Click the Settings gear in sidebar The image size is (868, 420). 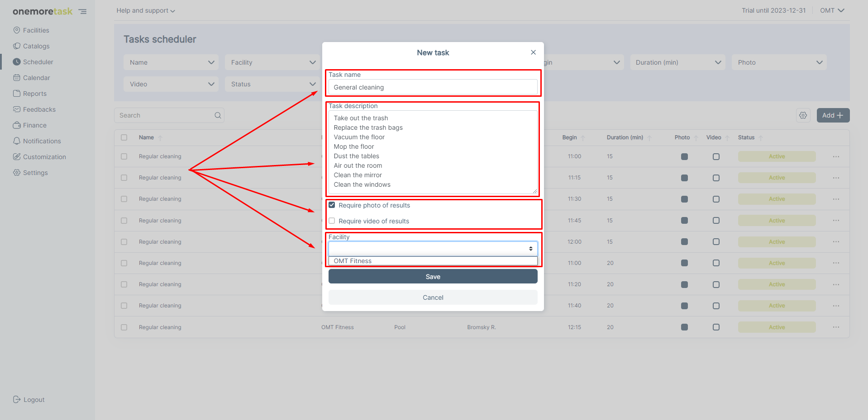point(17,173)
